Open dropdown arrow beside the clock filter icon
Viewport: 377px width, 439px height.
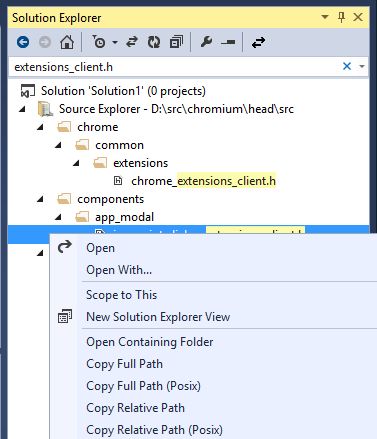tap(115, 42)
